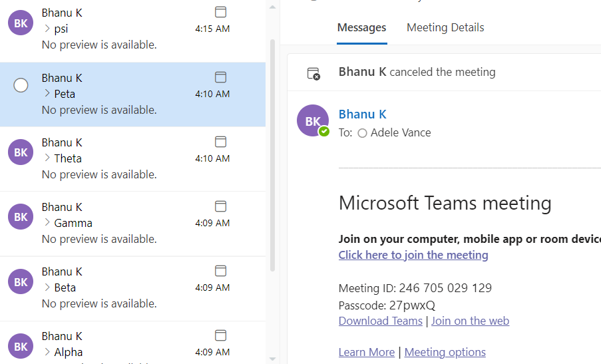Expand the psi conversation thread
This screenshot has height=364, width=601.
tap(47, 29)
